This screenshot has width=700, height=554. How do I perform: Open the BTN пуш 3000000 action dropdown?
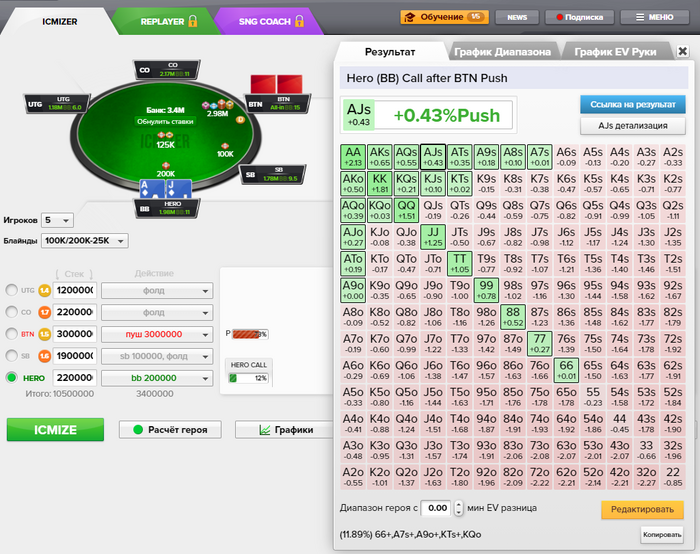point(157,334)
